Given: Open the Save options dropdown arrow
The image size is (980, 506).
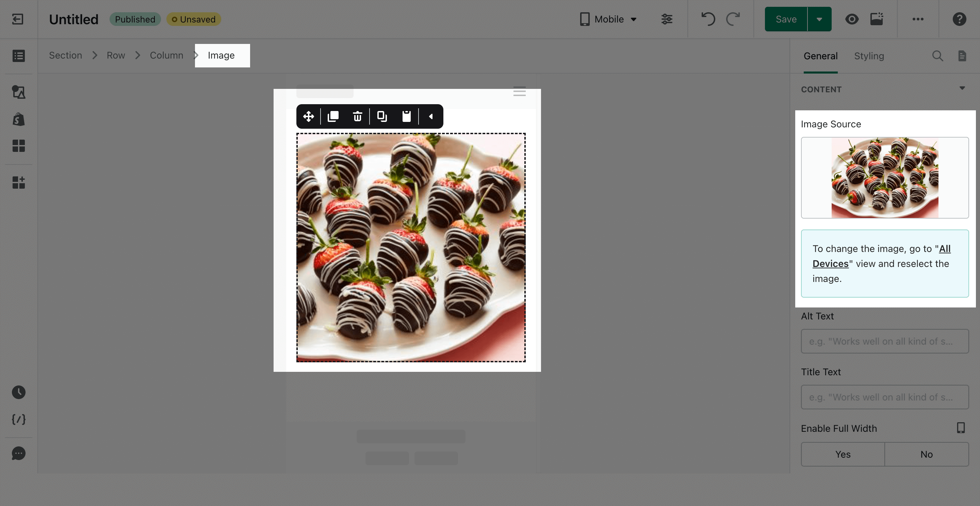Looking at the screenshot, I should pyautogui.click(x=819, y=19).
